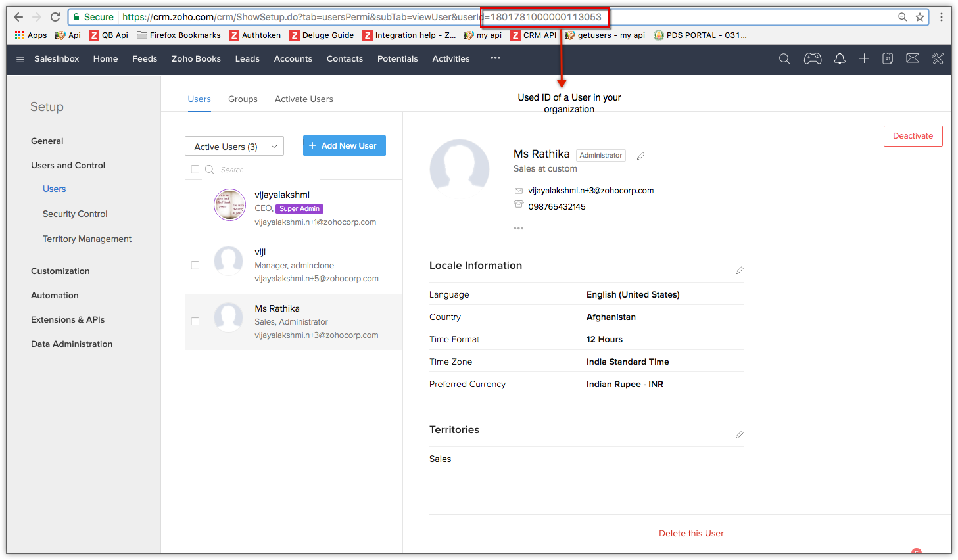This screenshot has width=958, height=560.
Task: Open the calendar icon in the top bar
Action: [x=888, y=58]
